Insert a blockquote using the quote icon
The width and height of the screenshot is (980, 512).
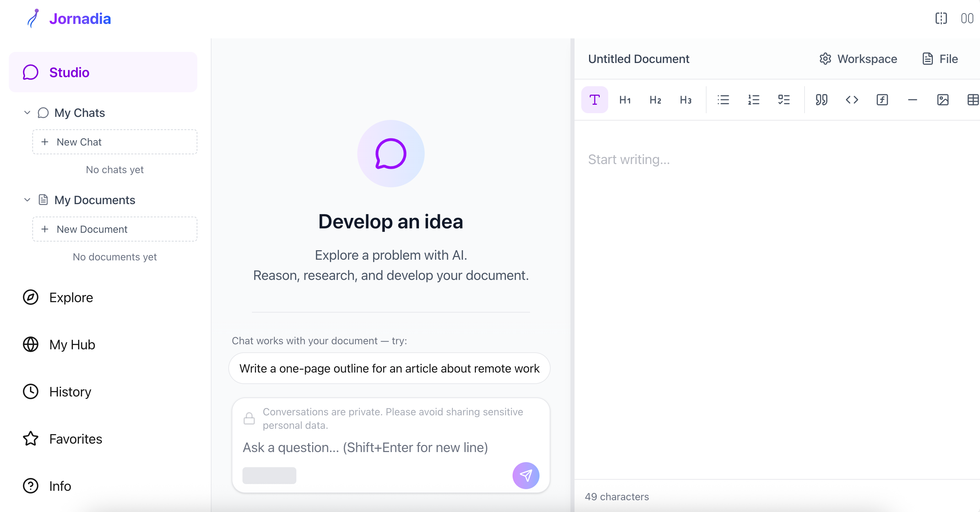[x=821, y=100]
